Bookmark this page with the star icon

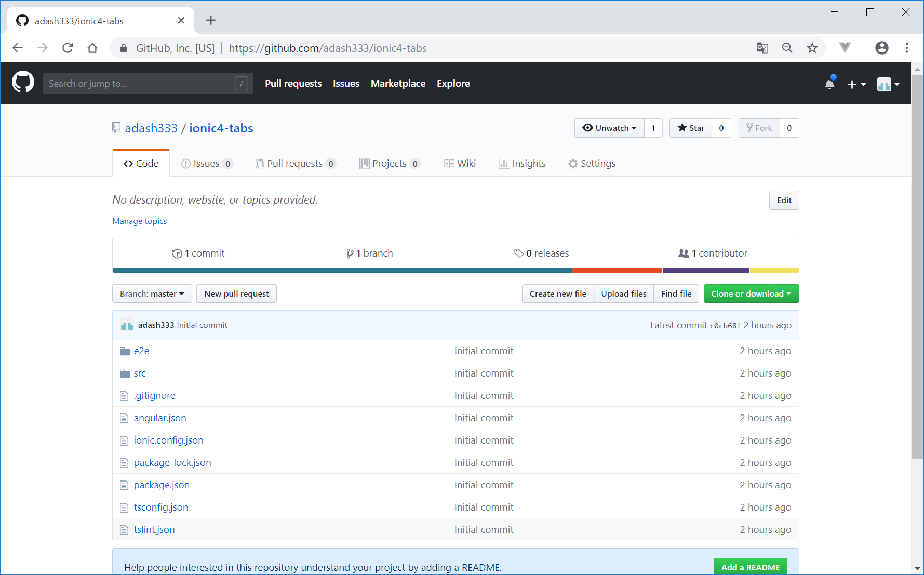pos(812,48)
